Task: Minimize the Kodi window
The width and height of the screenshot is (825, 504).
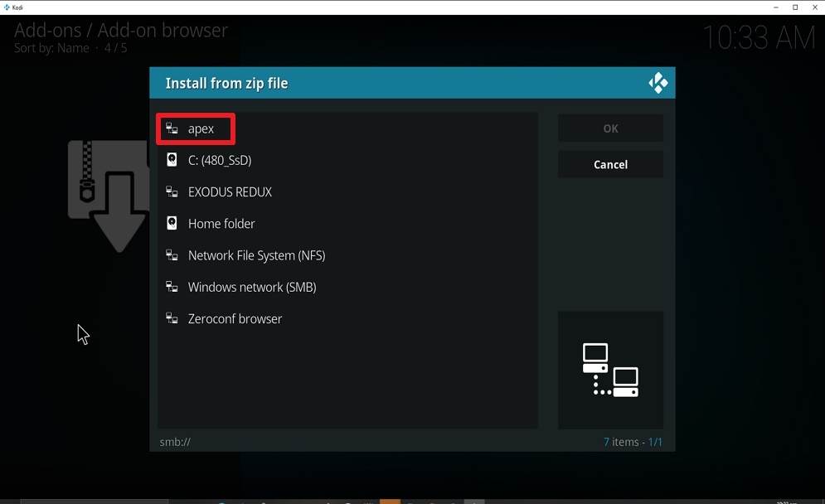Action: [775, 7]
